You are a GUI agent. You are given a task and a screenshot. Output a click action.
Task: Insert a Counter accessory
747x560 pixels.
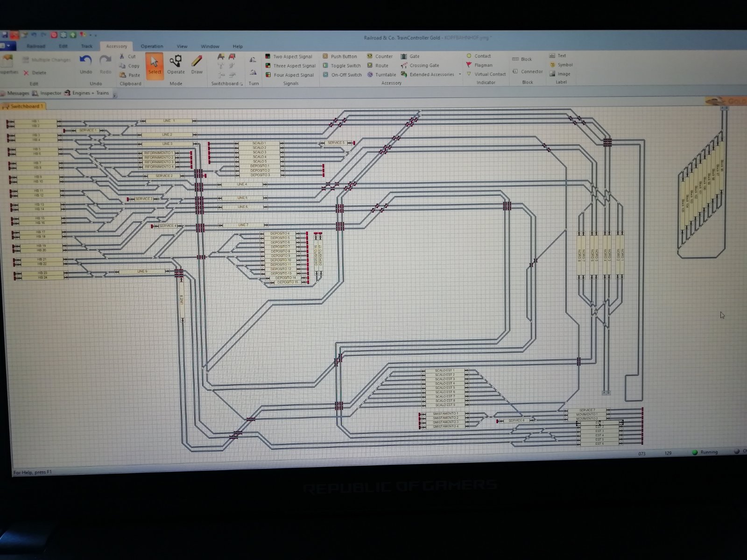384,56
